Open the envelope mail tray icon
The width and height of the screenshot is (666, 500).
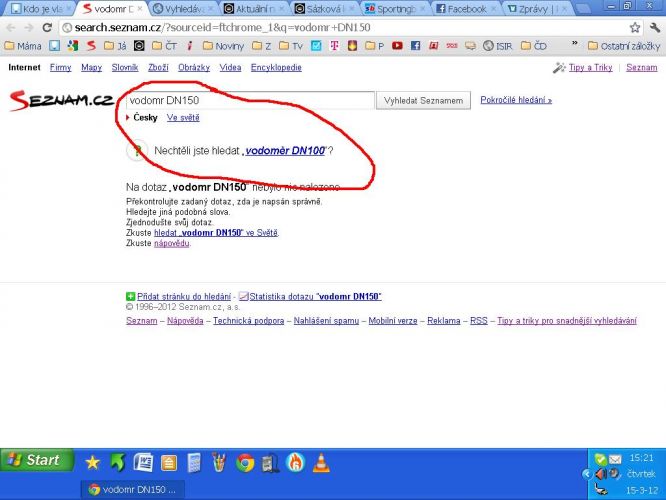point(615,459)
